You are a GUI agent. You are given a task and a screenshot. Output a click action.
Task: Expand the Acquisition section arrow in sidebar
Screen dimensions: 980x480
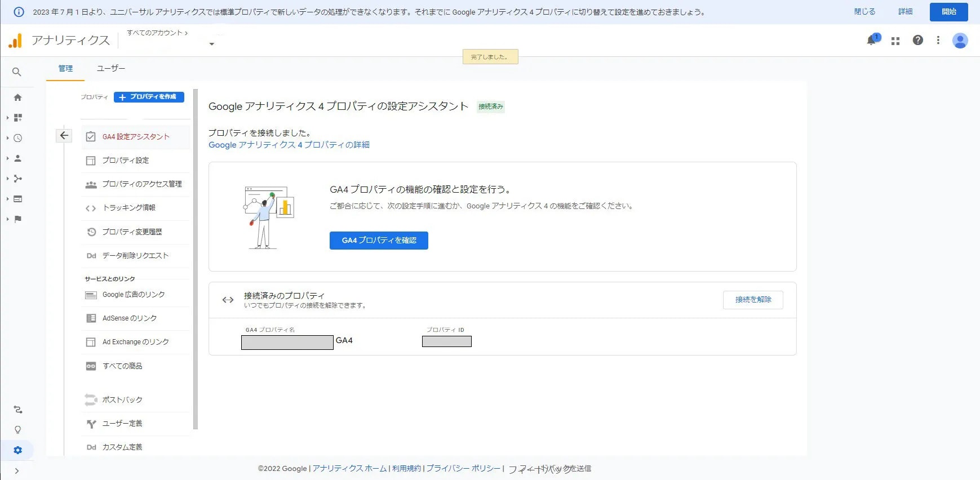7,179
